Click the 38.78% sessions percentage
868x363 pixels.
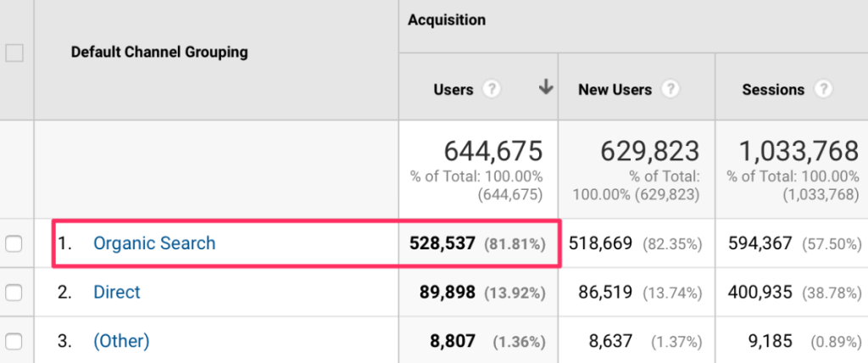click(x=832, y=293)
